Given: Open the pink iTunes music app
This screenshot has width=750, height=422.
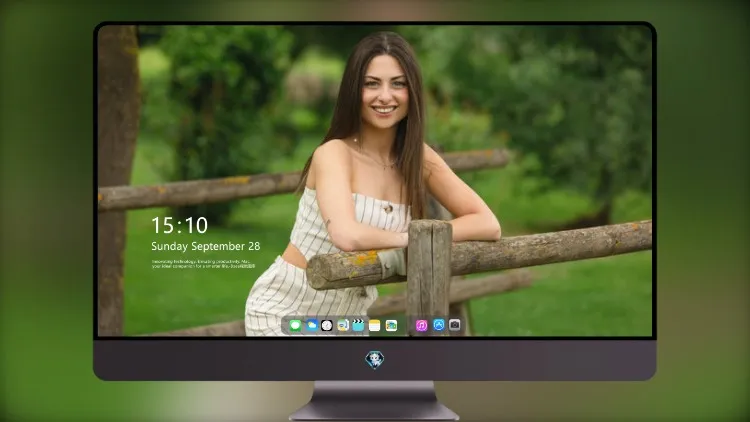Looking at the screenshot, I should pos(421,326).
